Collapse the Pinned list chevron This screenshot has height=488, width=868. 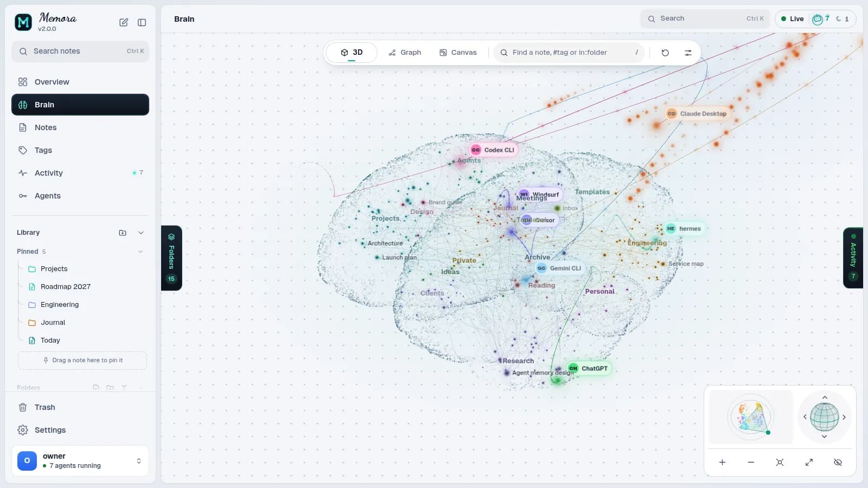point(141,252)
